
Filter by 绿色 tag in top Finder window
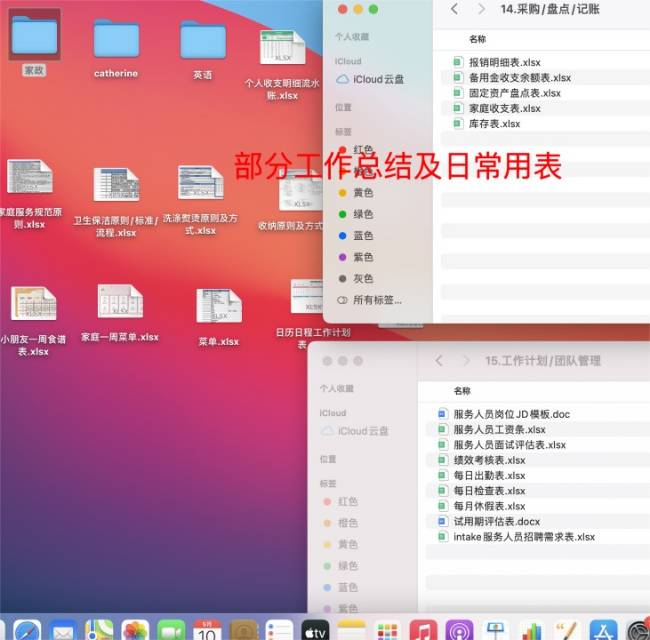click(357, 214)
